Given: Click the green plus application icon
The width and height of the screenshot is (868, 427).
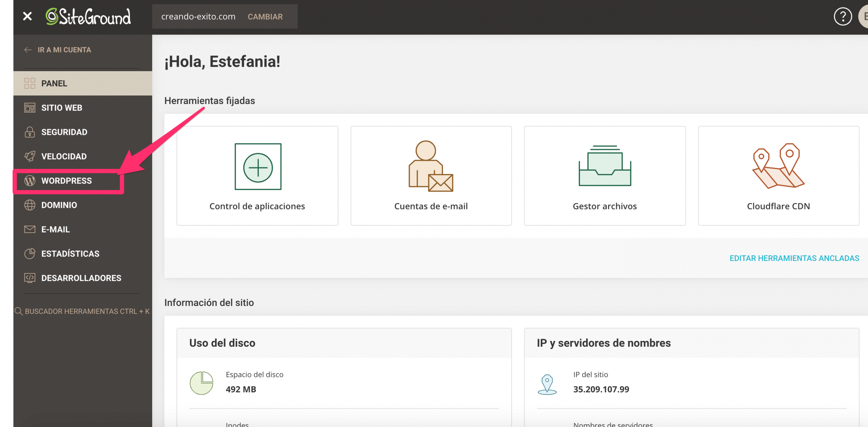Looking at the screenshot, I should 258,166.
